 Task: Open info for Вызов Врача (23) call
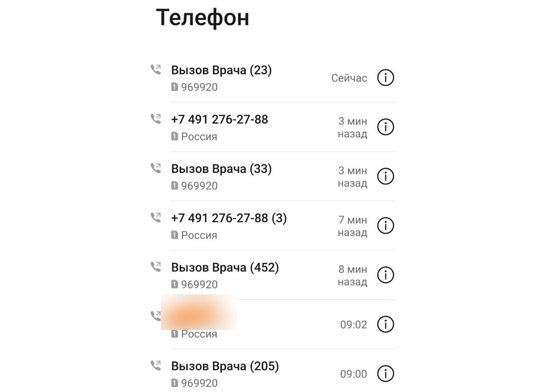tap(386, 78)
